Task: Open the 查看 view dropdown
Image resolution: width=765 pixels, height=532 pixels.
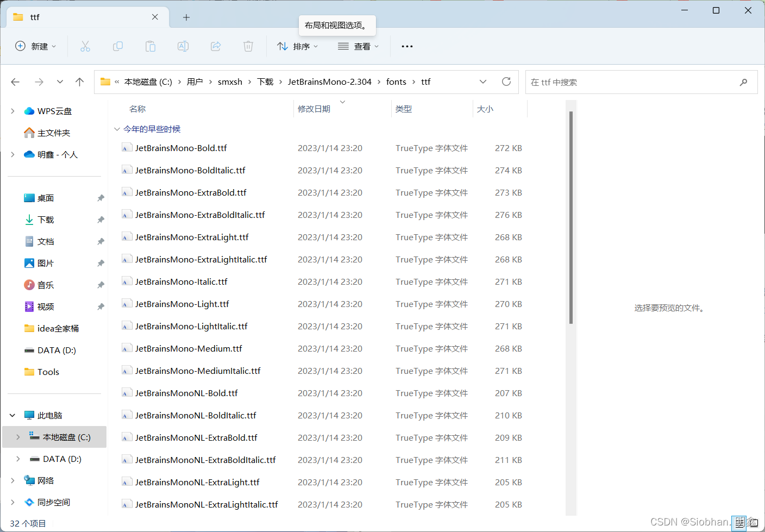Action: tap(358, 46)
